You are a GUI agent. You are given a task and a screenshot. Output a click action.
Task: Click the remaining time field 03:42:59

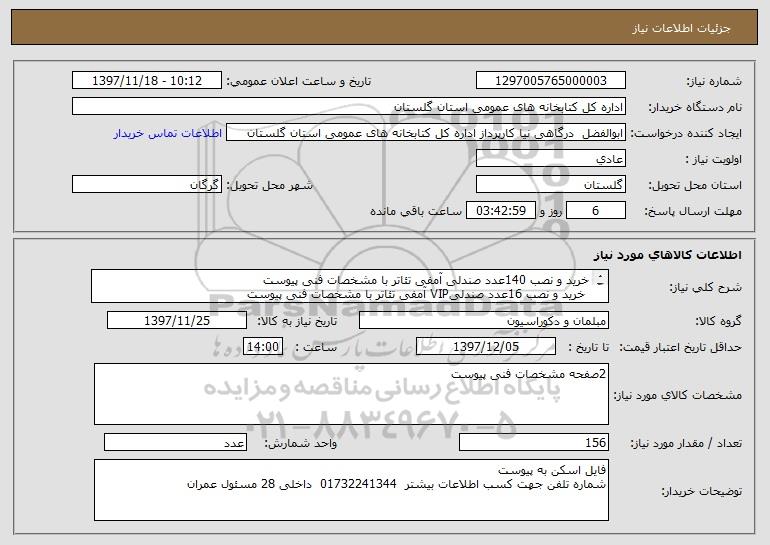pos(500,211)
